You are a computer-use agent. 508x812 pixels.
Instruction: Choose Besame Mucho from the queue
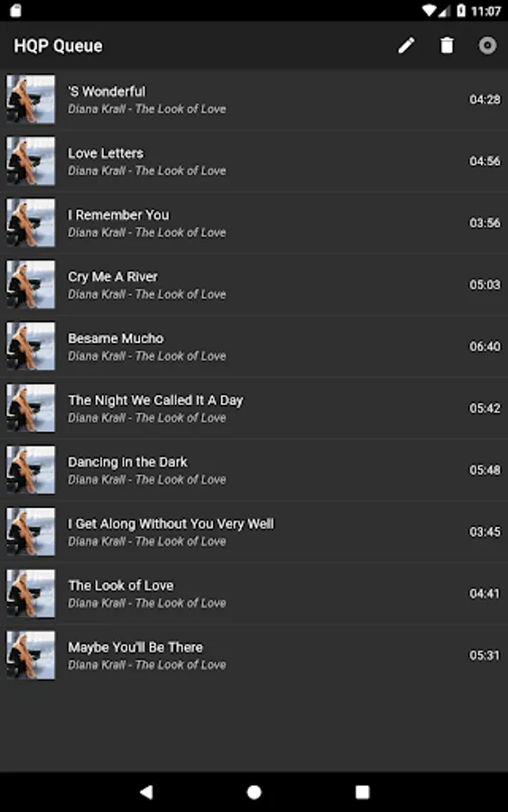pos(254,346)
